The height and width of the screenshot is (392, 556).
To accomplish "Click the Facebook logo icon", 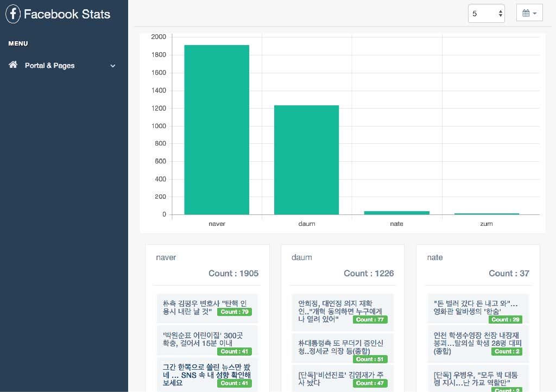I will [x=13, y=14].
